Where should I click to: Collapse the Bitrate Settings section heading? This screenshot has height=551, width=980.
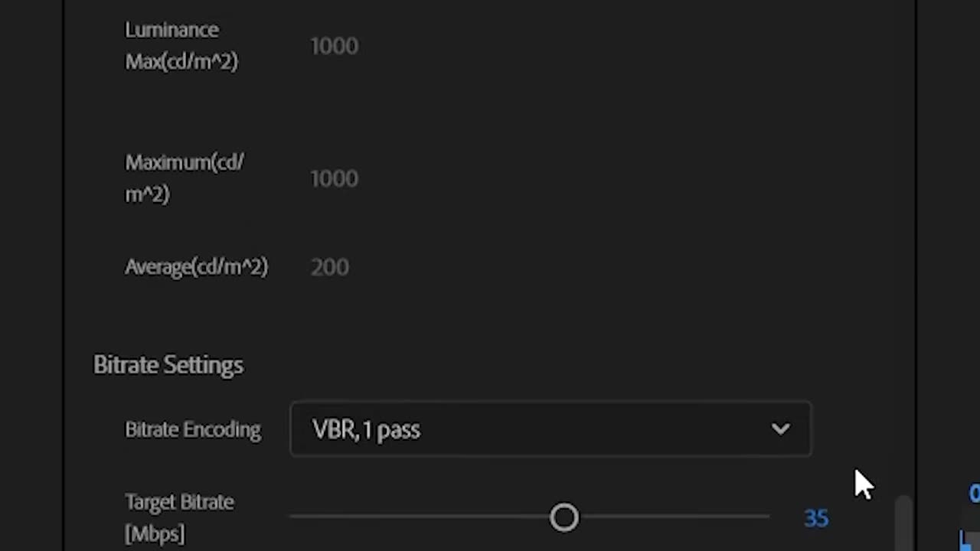click(168, 365)
